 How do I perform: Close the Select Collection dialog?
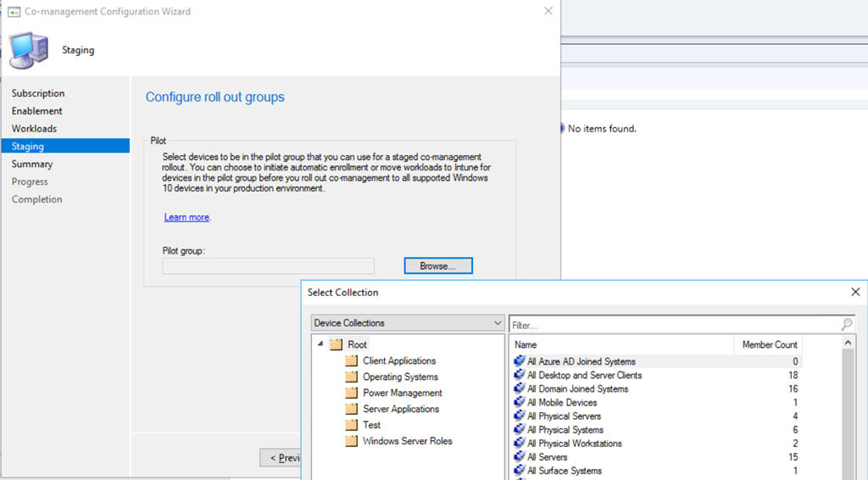coord(855,292)
